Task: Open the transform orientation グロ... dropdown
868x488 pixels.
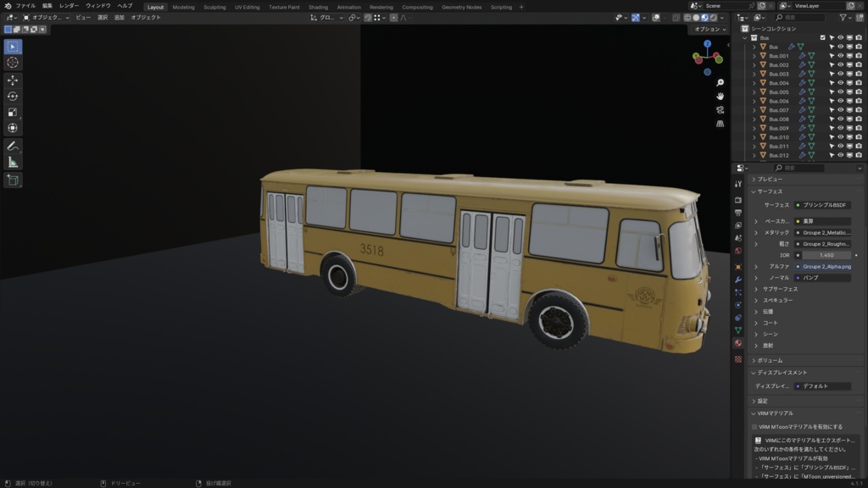Action: [326, 18]
